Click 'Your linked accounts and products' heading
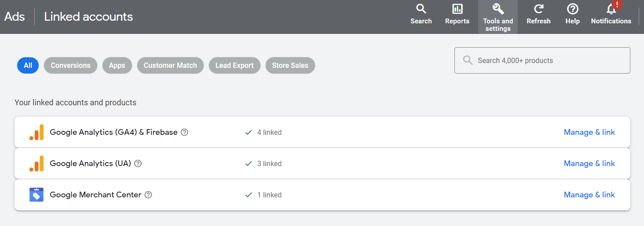The width and height of the screenshot is (644, 226). (x=75, y=103)
